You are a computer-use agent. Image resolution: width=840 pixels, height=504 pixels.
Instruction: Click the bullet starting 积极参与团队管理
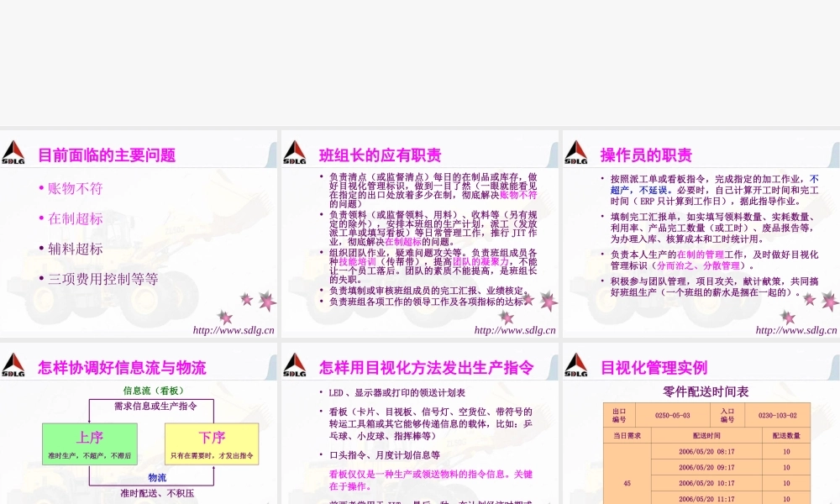(714, 287)
